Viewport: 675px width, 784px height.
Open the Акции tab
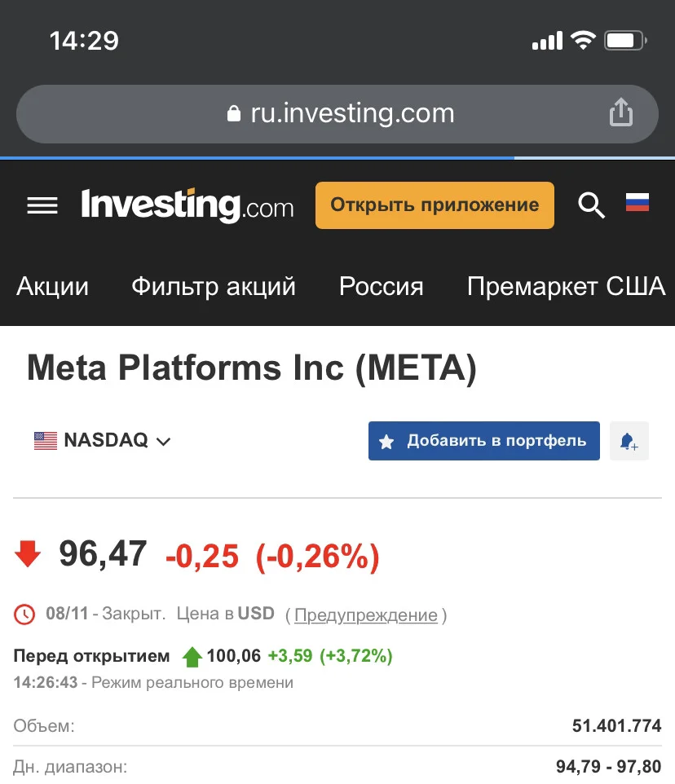pos(52,287)
